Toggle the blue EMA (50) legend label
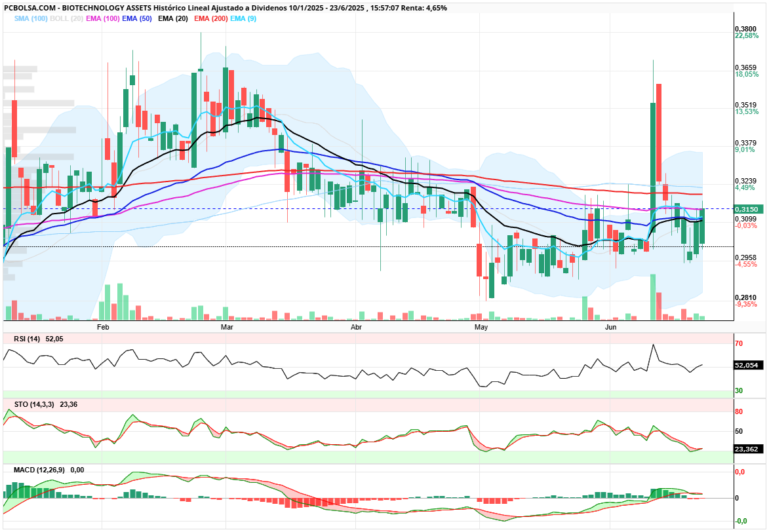 click(137, 18)
